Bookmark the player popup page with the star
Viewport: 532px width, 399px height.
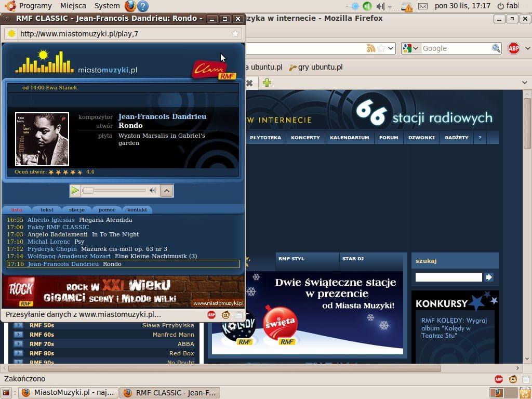235,33
